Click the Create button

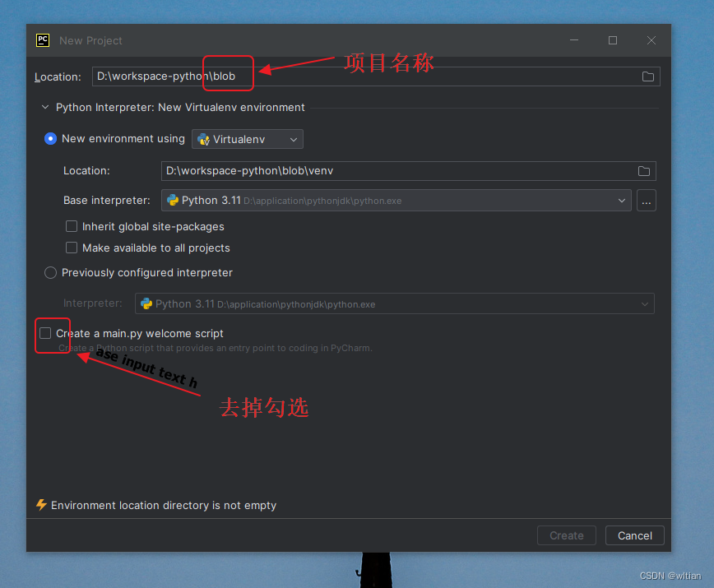[x=567, y=535]
